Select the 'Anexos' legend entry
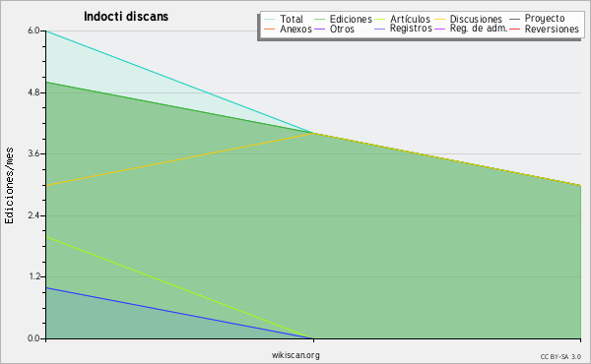The width and height of the screenshot is (591, 364). click(x=288, y=29)
